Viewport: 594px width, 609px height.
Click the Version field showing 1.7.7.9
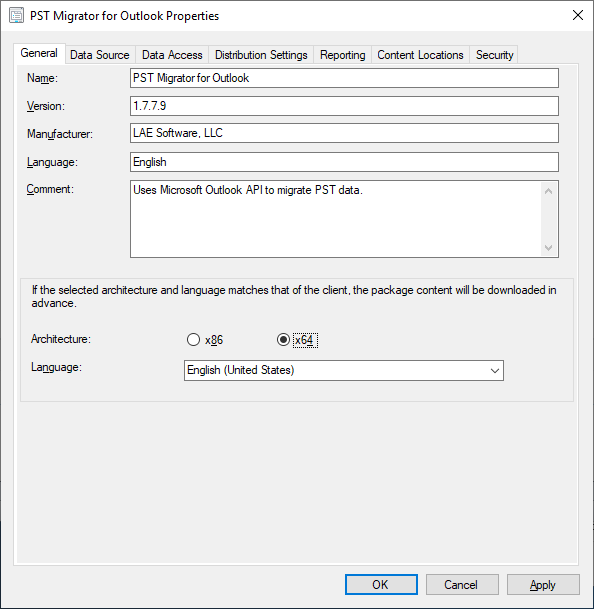point(344,106)
